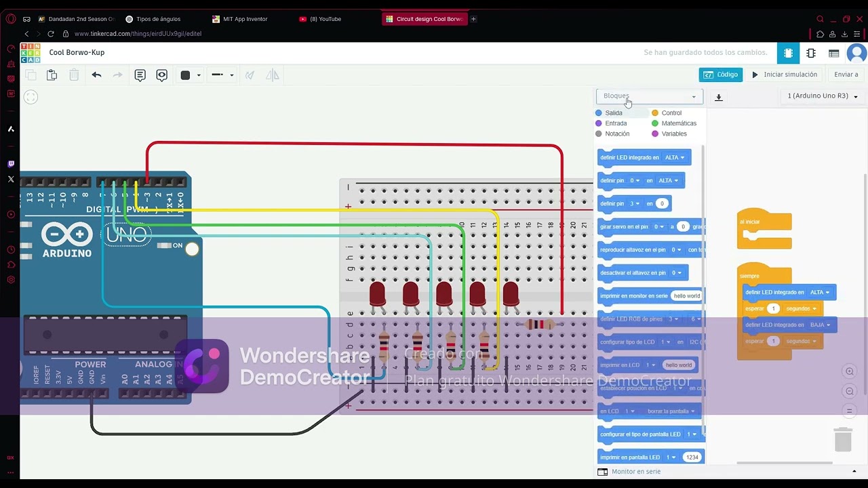868x488 pixels.
Task: Click the value field in 'definir pin 3' block
Action: pyautogui.click(x=663, y=203)
